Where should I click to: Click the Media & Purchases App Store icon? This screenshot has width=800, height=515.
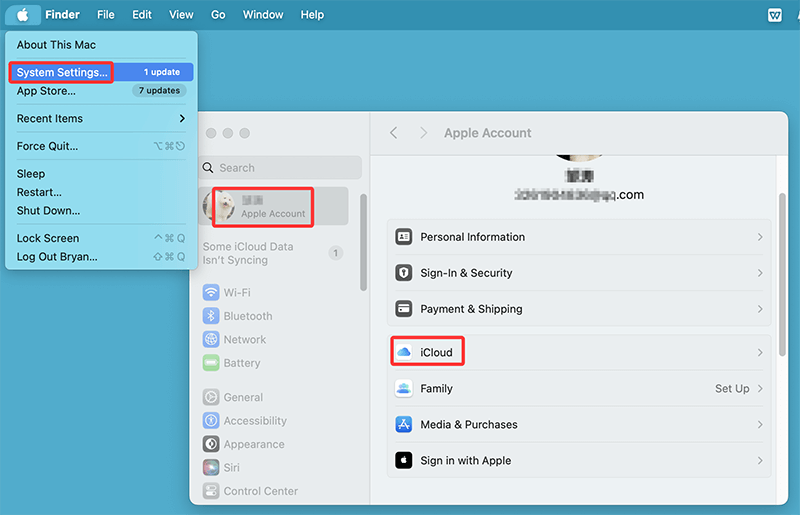pos(404,425)
